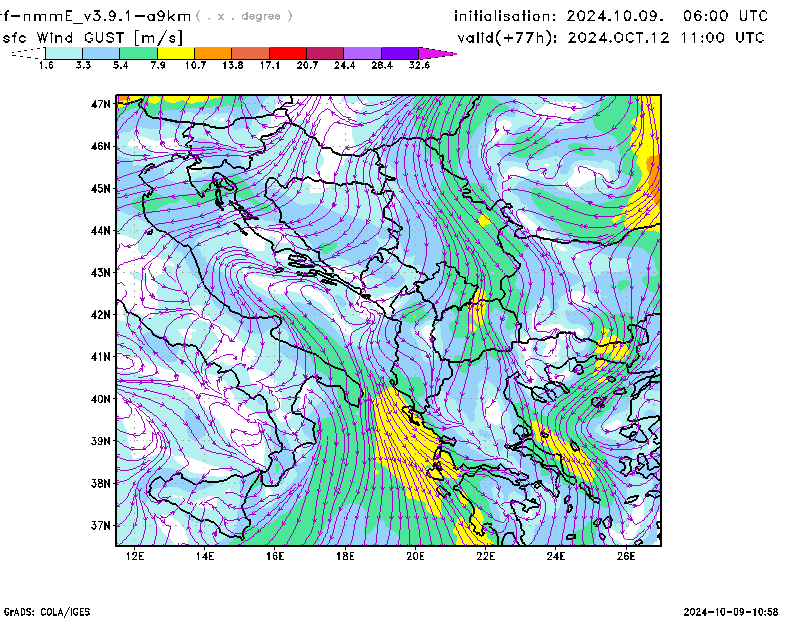Click the crimson legend color box
The width and height of the screenshot is (800, 618).
pyautogui.click(x=325, y=53)
